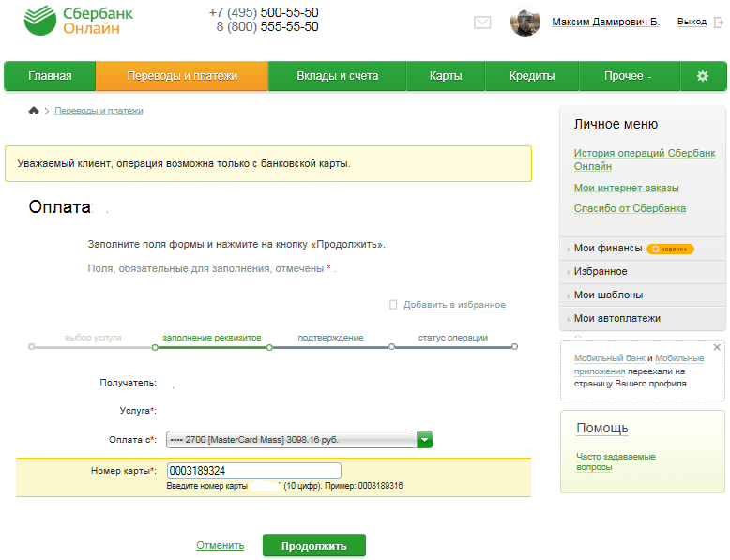The height and width of the screenshot is (560, 730).
Task: Click the bookmark icon near Добавить в избранное
Action: [393, 305]
